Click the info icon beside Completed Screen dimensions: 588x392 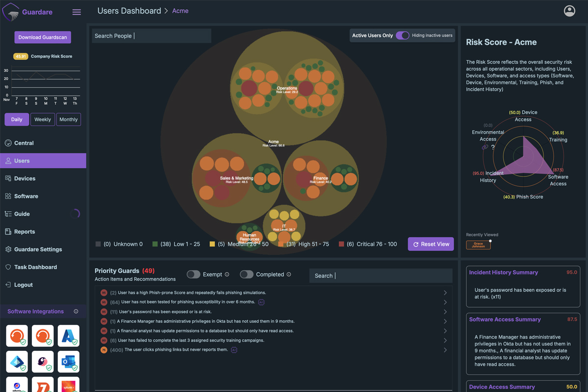[289, 274]
